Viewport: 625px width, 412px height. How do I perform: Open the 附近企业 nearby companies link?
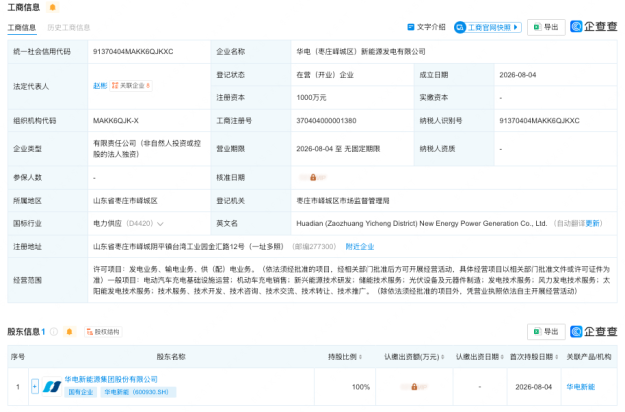coord(360,247)
